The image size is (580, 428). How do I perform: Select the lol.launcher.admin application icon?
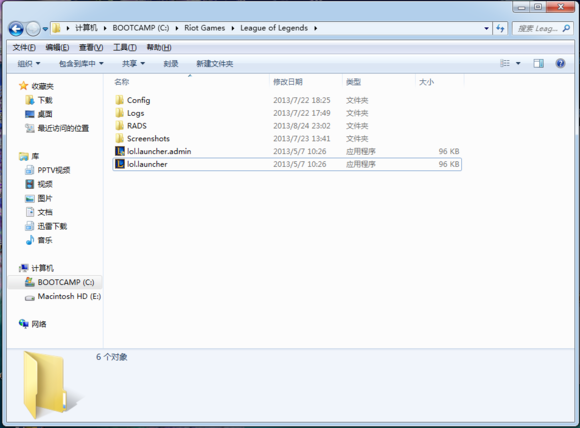[x=119, y=151]
